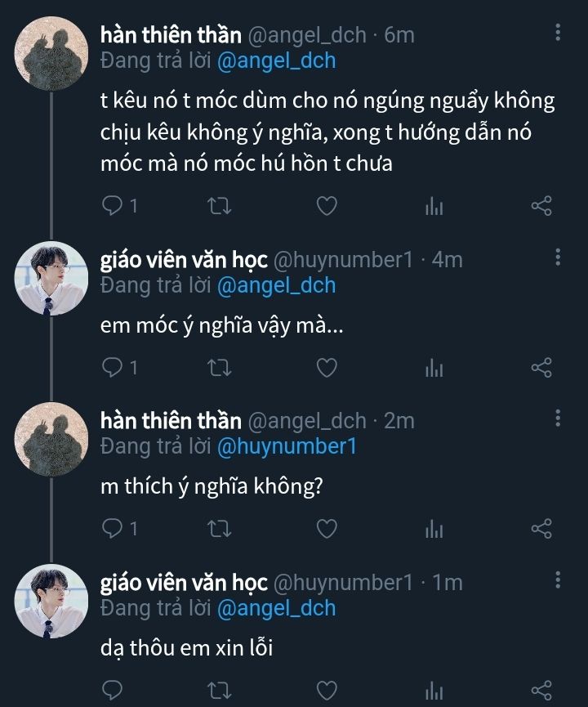Open hàn thiên thần's avatar on the first tweet

51,53
